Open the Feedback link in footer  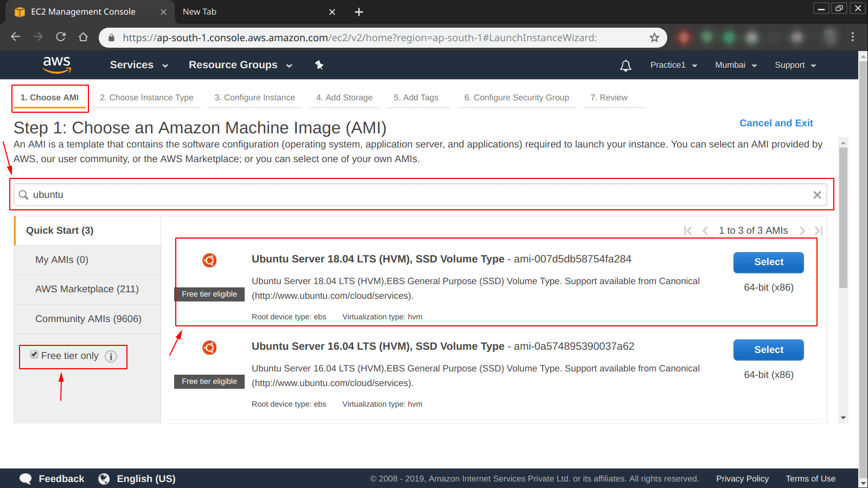[61, 479]
